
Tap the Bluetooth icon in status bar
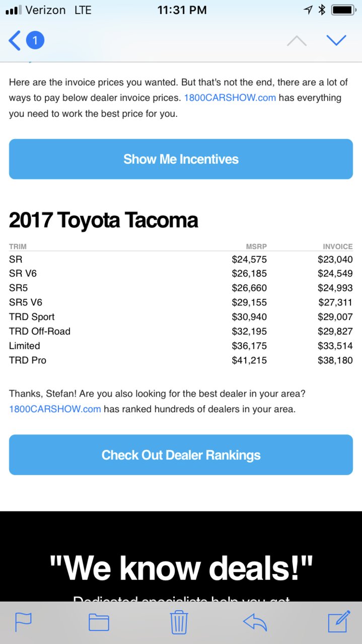pos(322,10)
